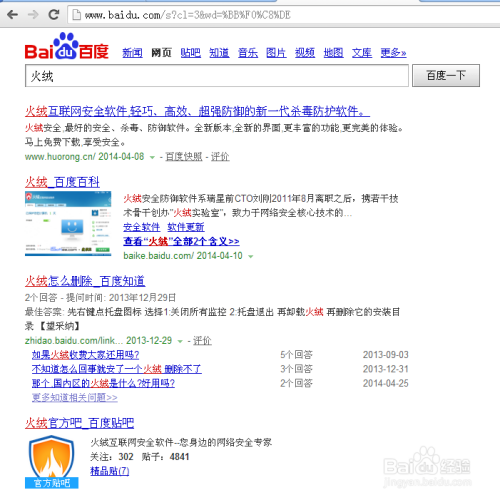
Task: Switch to 新闻 tab
Action: pos(132,53)
